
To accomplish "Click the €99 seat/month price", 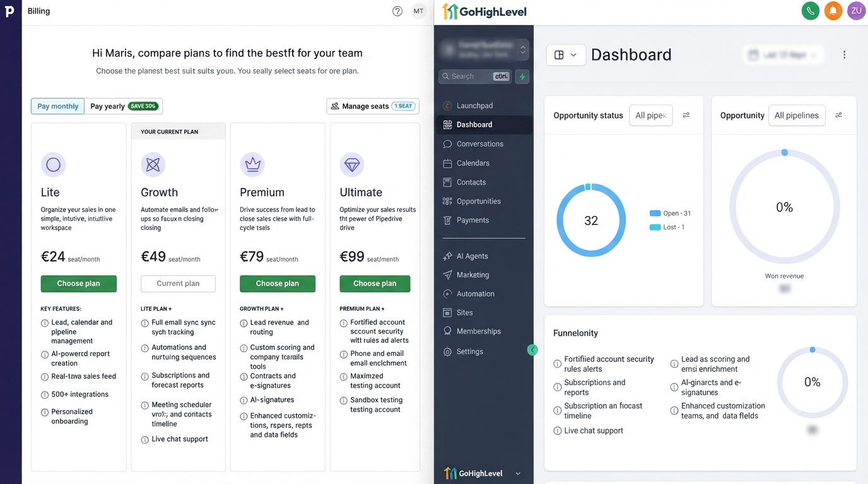I will 369,256.
